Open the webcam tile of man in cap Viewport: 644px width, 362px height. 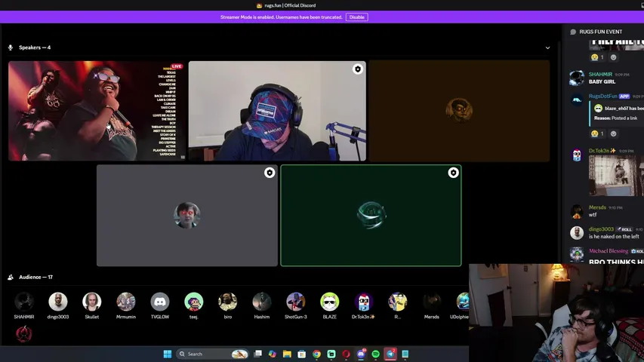click(277, 111)
